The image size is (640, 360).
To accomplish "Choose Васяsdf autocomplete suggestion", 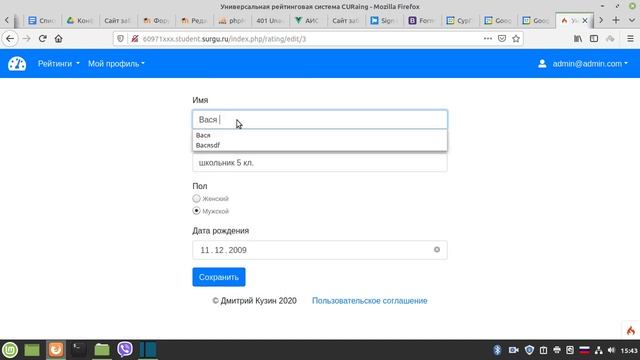I will [320, 145].
